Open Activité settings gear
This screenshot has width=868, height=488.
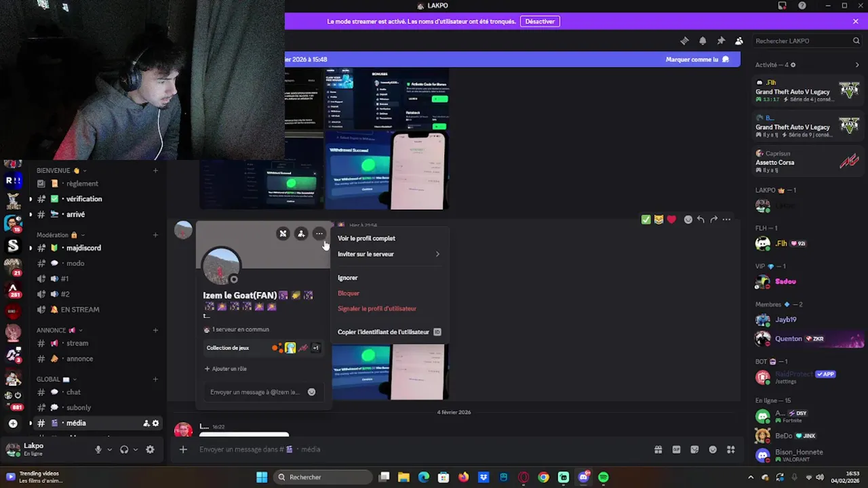(793, 65)
